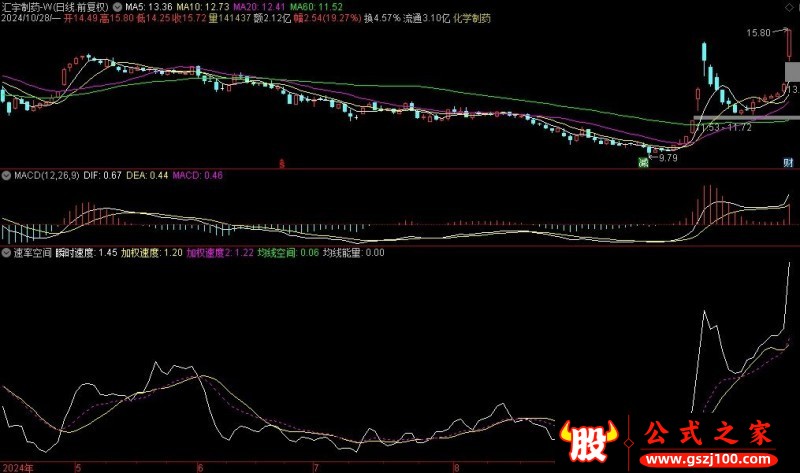This screenshot has height=473, width=800.
Task: Click the circle icon before 速率空间 indicator
Action: (x=7, y=253)
